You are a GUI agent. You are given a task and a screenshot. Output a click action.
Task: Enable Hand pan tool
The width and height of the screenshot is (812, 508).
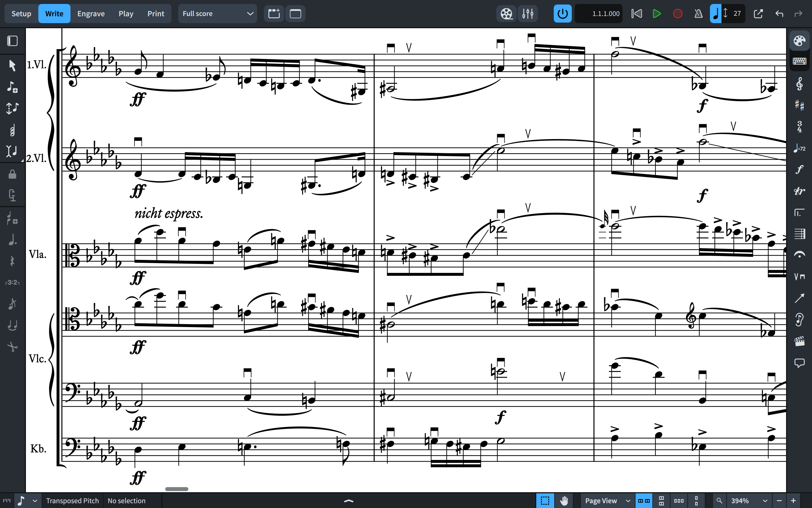564,501
